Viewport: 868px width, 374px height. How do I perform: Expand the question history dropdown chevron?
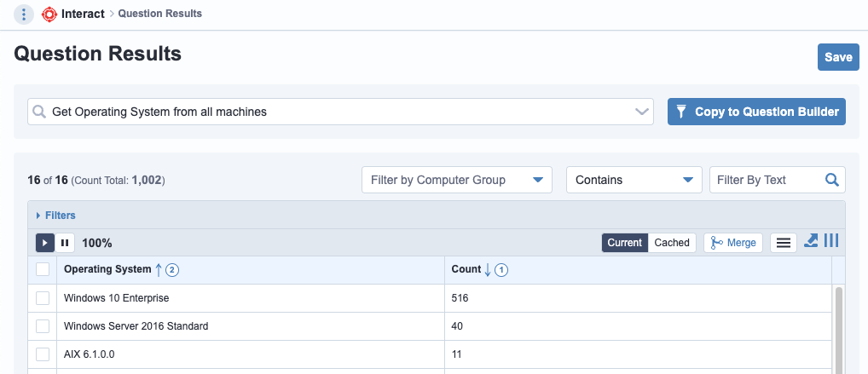tap(641, 112)
